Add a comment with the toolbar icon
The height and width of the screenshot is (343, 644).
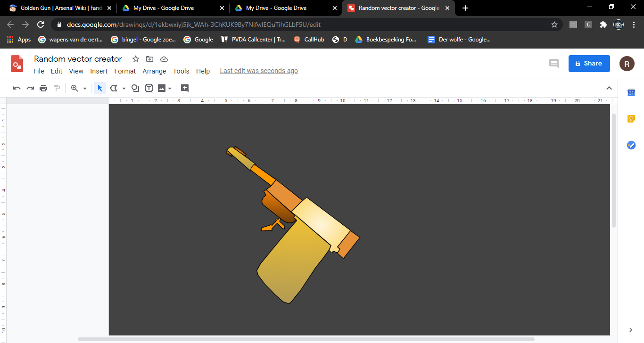[185, 88]
